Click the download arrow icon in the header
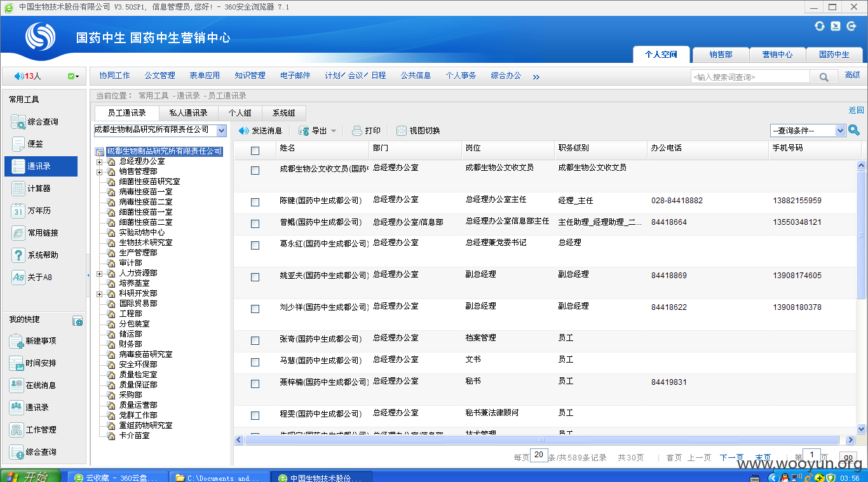Image resolution: width=868 pixels, height=482 pixels. coord(835,26)
